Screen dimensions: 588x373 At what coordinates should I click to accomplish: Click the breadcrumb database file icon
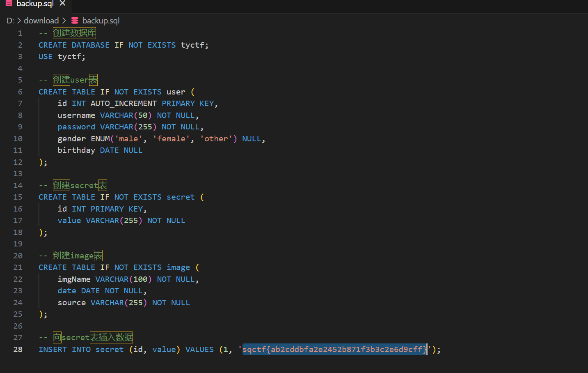[x=75, y=21]
